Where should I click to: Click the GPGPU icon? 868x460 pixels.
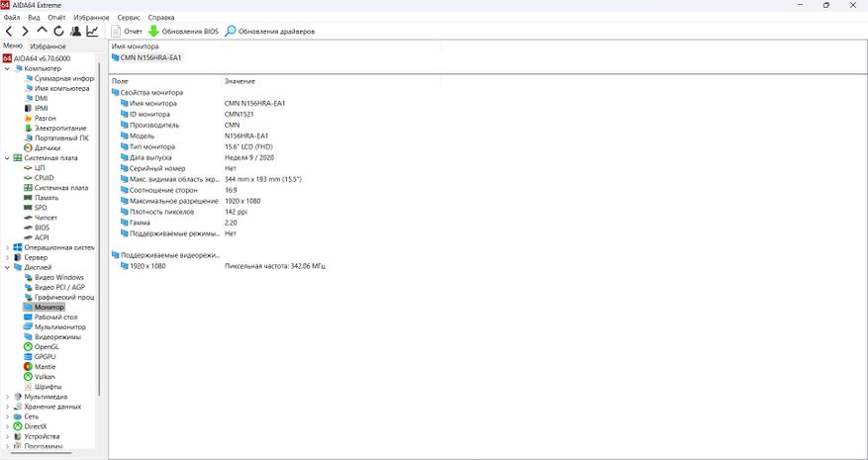[29, 356]
